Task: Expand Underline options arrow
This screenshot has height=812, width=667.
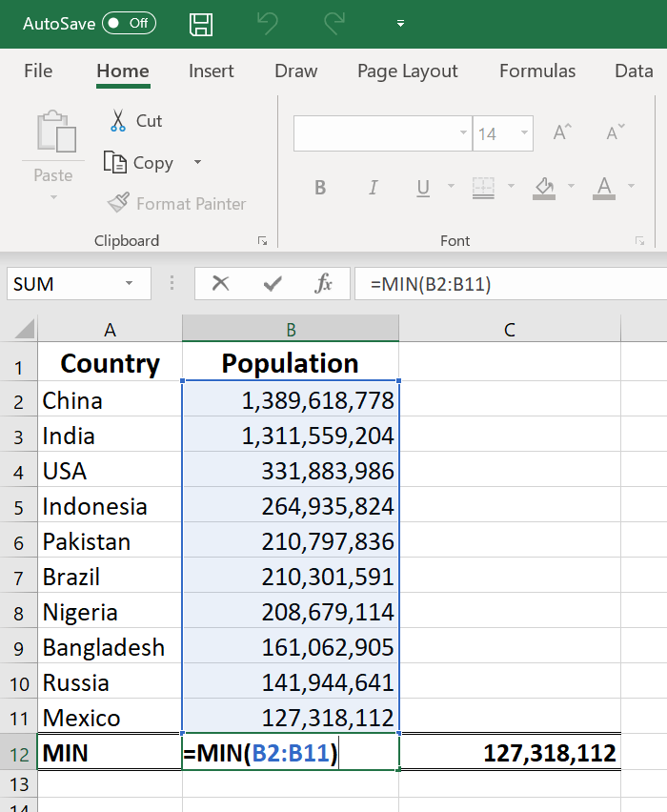Action: point(451,186)
